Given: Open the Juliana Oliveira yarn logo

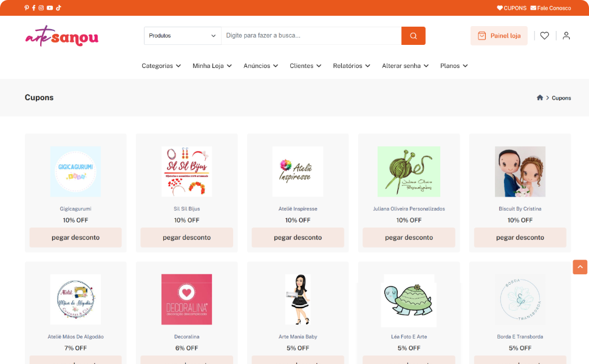Looking at the screenshot, I should [409, 172].
